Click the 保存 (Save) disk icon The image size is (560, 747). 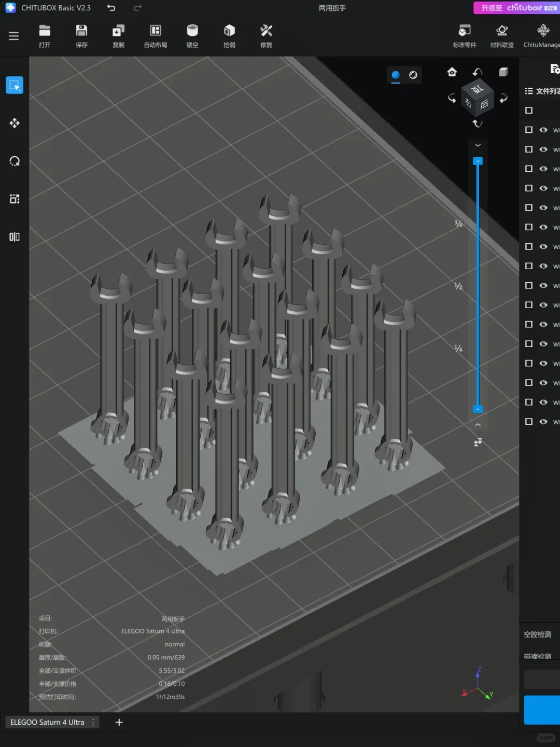point(81,31)
